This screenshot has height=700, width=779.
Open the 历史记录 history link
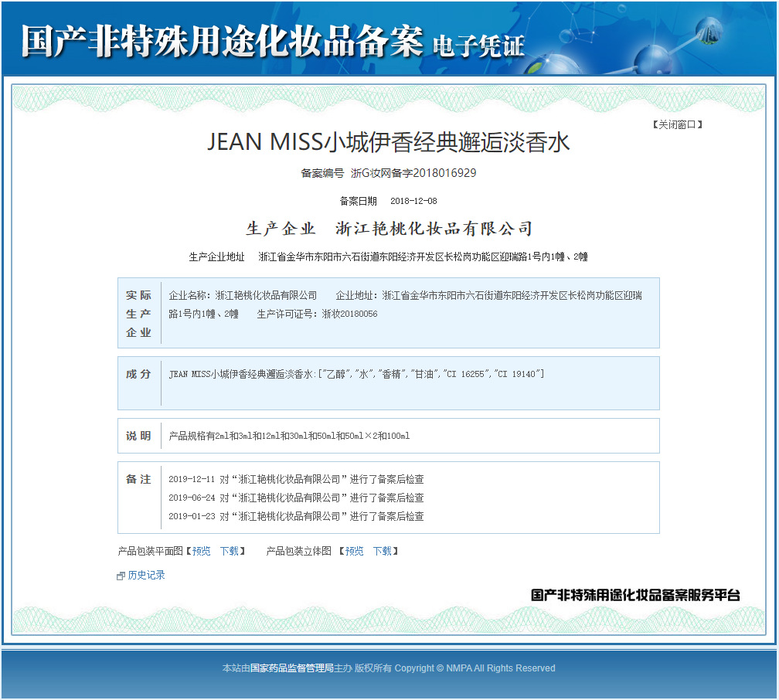(x=146, y=576)
